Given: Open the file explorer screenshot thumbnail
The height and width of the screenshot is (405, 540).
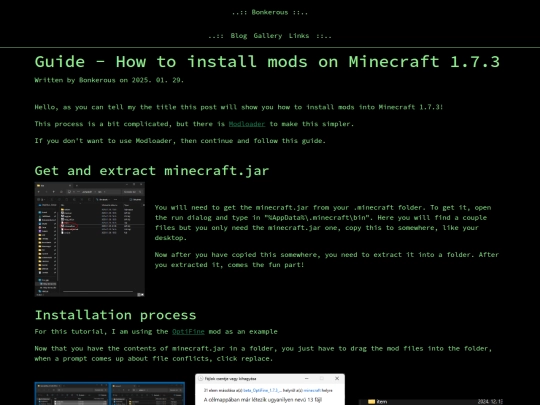Looking at the screenshot, I should tap(90, 239).
